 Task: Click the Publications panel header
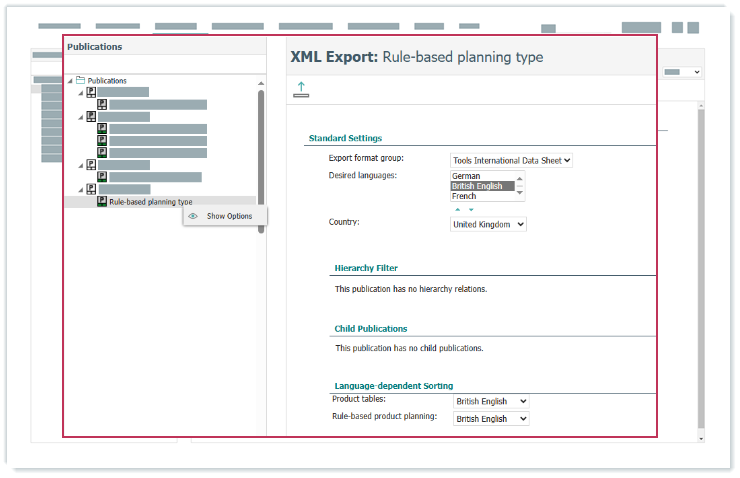tap(94, 47)
